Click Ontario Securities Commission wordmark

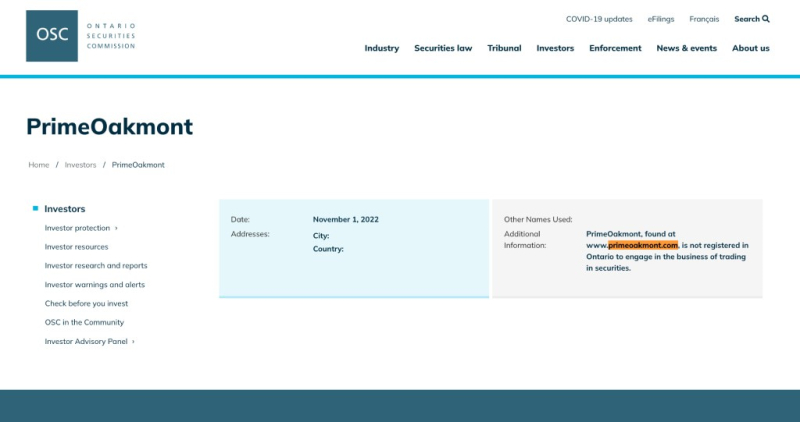click(111, 36)
